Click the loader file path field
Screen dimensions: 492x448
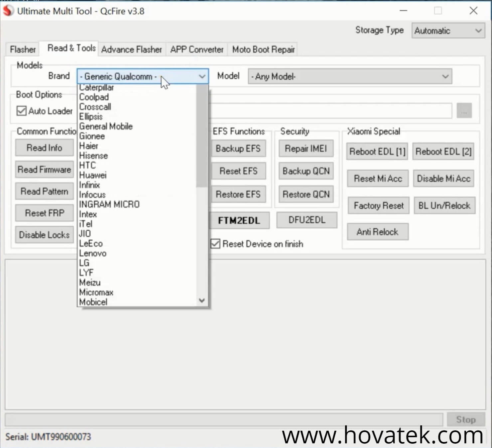click(331, 110)
